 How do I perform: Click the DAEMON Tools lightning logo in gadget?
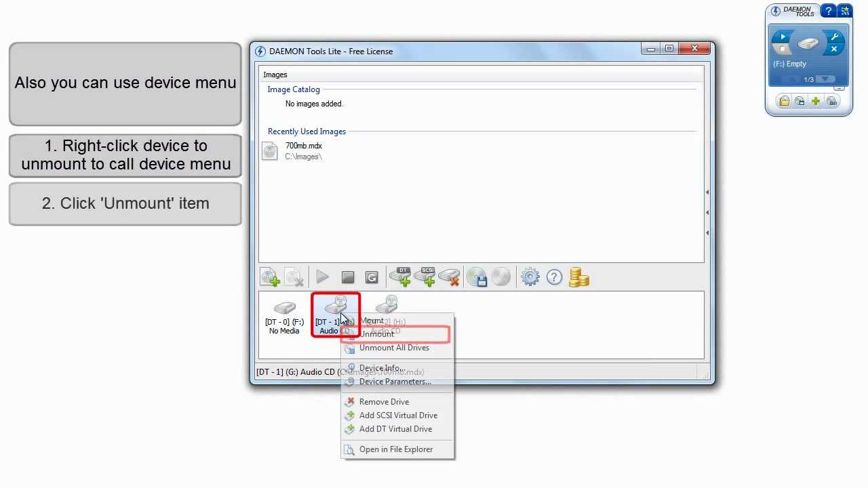[x=776, y=11]
